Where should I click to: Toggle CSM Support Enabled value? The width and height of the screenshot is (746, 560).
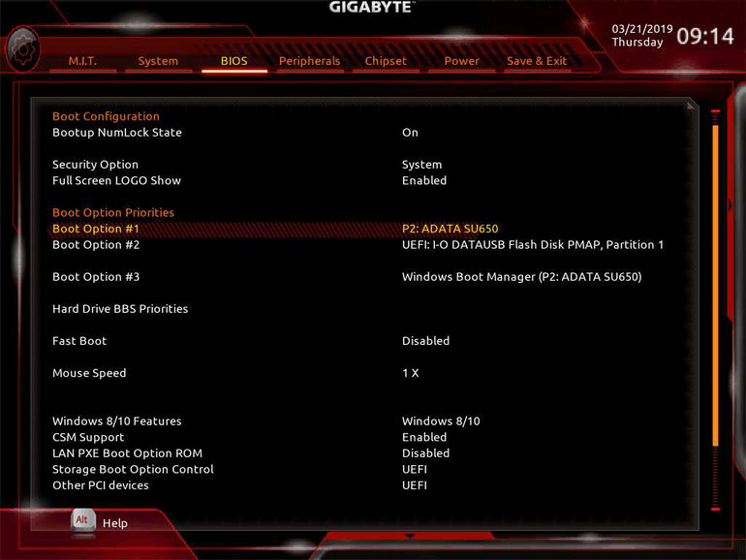424,437
